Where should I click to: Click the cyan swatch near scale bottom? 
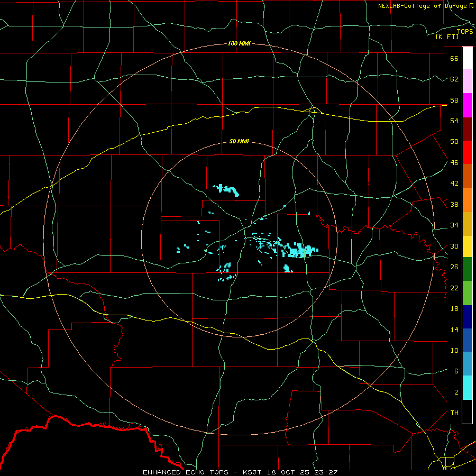pyautogui.click(x=467, y=388)
